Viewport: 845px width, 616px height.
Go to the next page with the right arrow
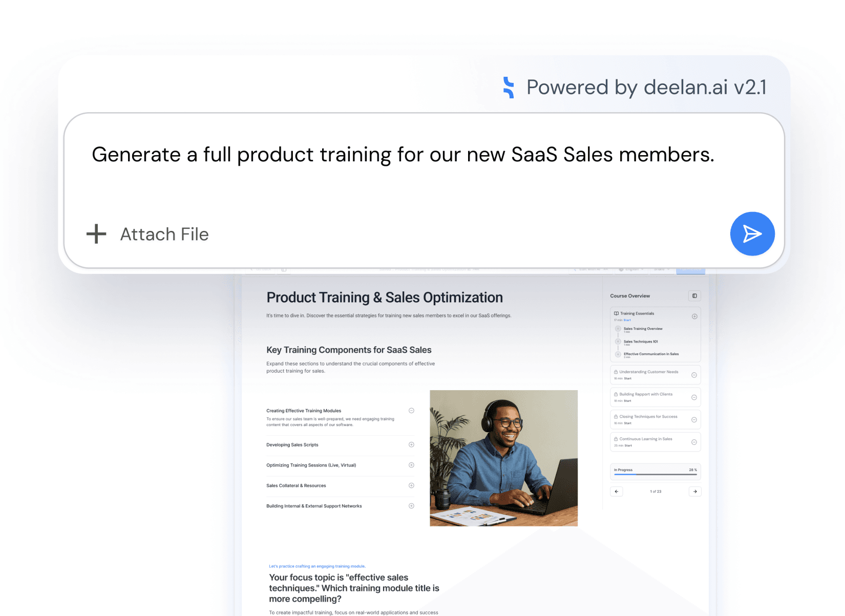(695, 492)
